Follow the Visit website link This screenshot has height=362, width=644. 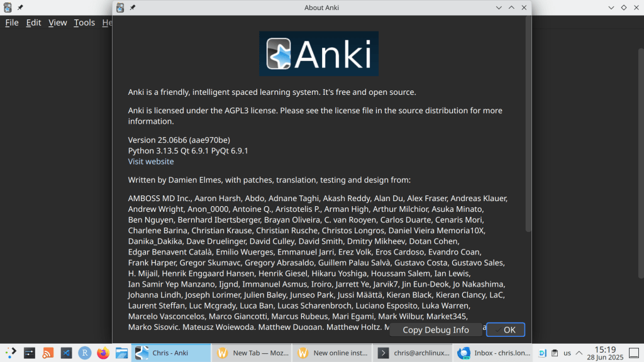click(x=151, y=162)
